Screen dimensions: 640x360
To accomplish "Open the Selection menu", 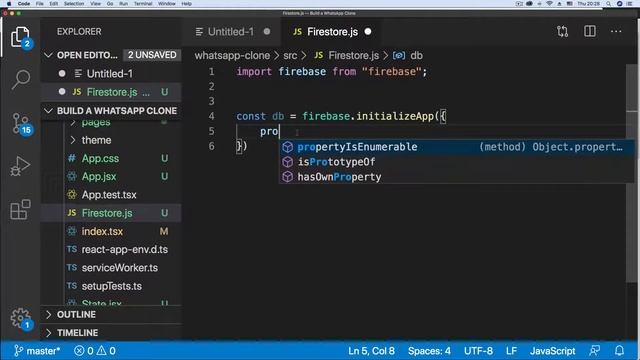I will pyautogui.click(x=74, y=4).
